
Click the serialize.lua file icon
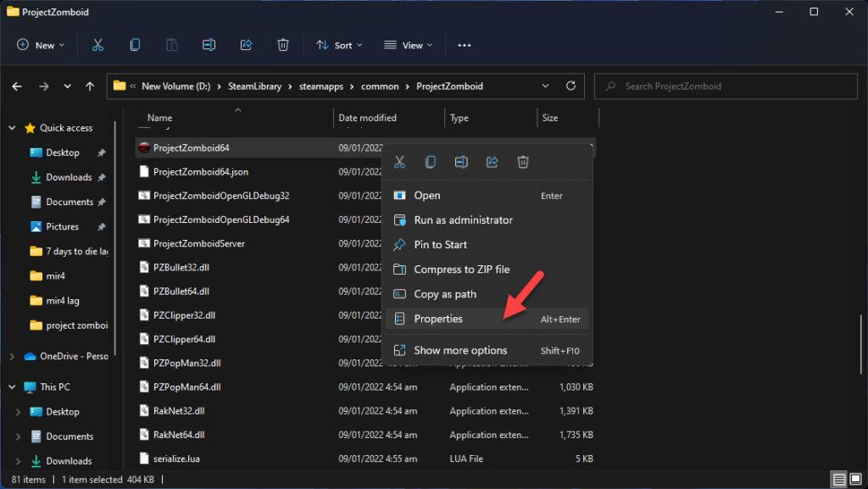click(x=144, y=458)
